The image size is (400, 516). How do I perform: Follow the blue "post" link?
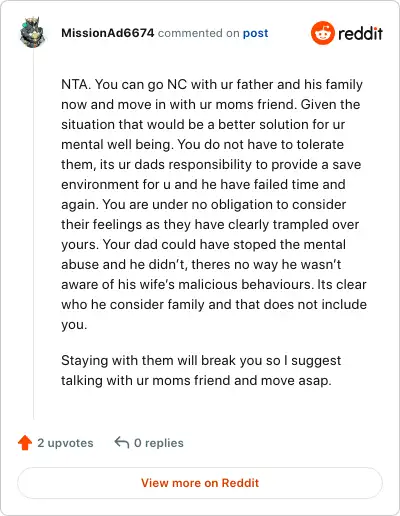pos(255,33)
